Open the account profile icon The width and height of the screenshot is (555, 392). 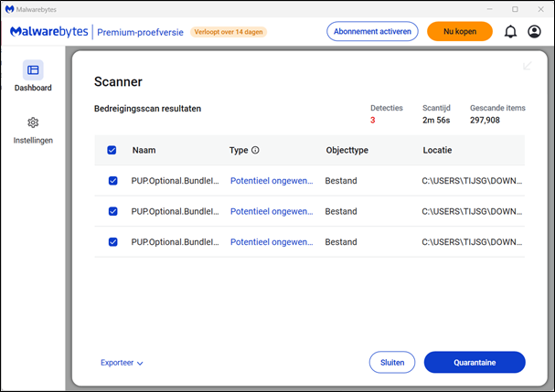535,32
